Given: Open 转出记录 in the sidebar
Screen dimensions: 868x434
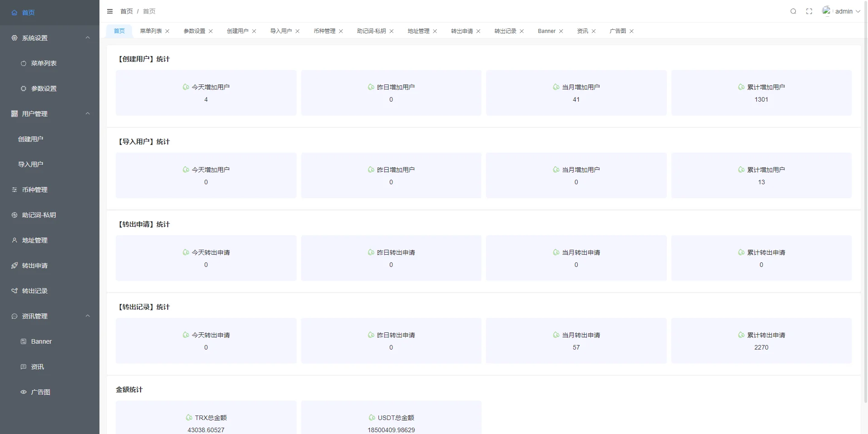Looking at the screenshot, I should point(35,291).
